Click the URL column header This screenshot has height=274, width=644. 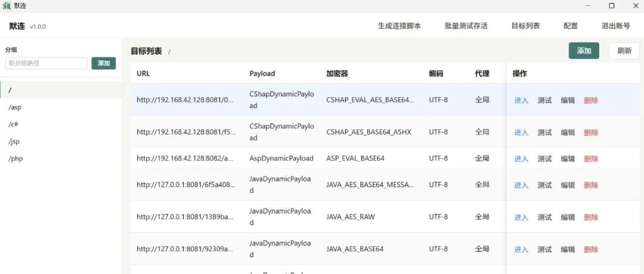(x=143, y=73)
